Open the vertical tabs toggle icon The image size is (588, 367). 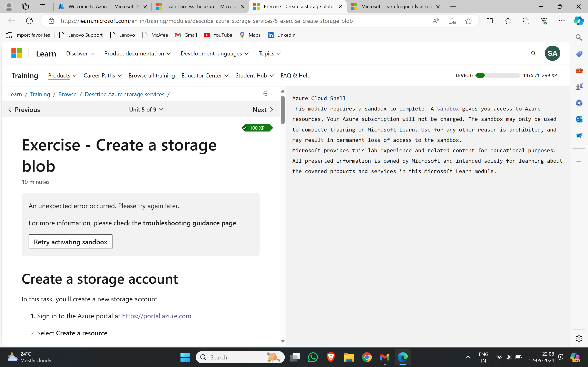(42, 7)
